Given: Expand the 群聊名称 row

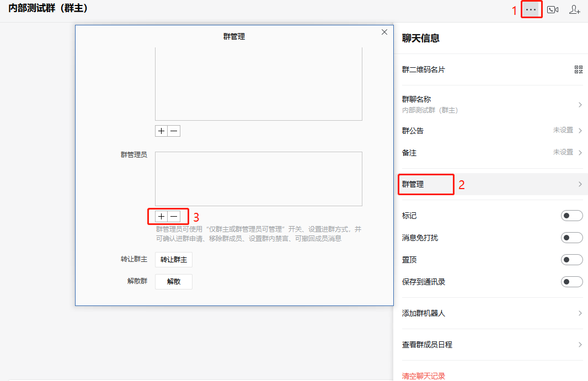Looking at the screenshot, I should click(x=491, y=104).
